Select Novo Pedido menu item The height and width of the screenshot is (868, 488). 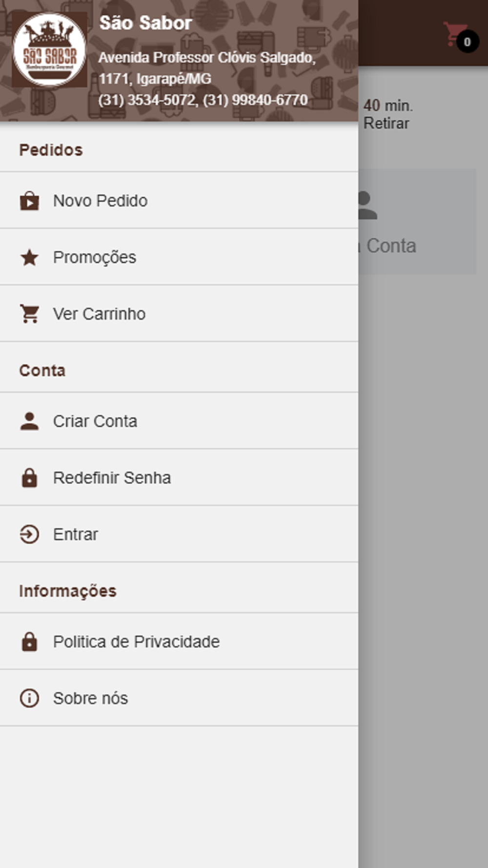(x=101, y=201)
